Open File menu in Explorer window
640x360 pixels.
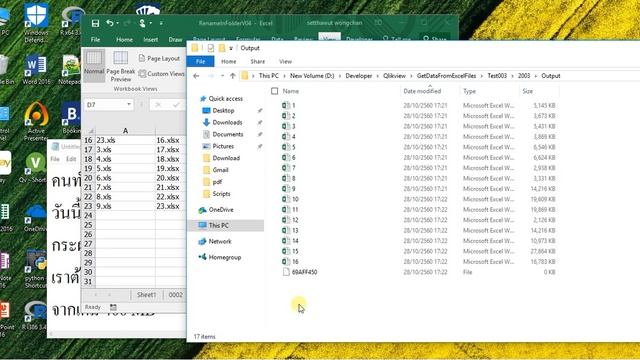(x=200, y=62)
